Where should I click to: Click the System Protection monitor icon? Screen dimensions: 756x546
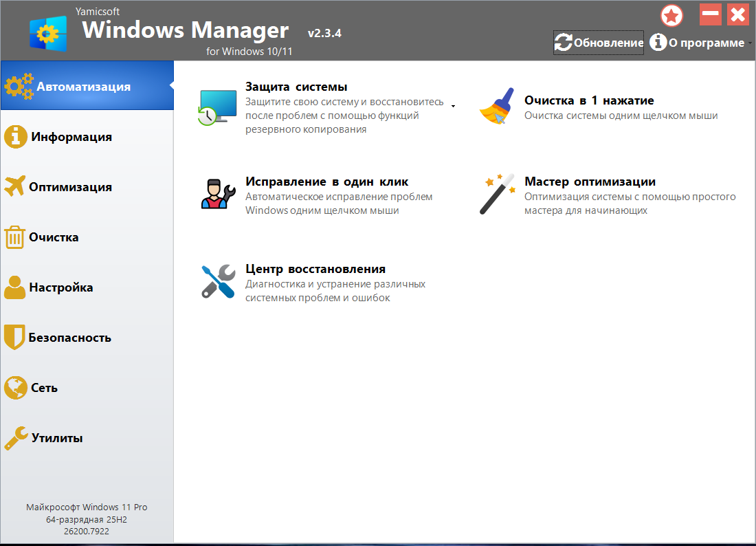click(x=217, y=107)
